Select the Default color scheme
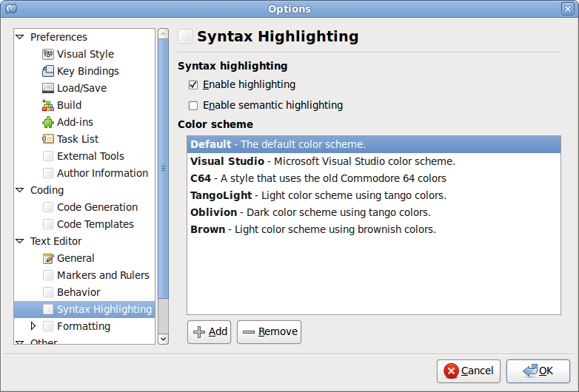The width and height of the screenshot is (579, 392). pos(374,144)
